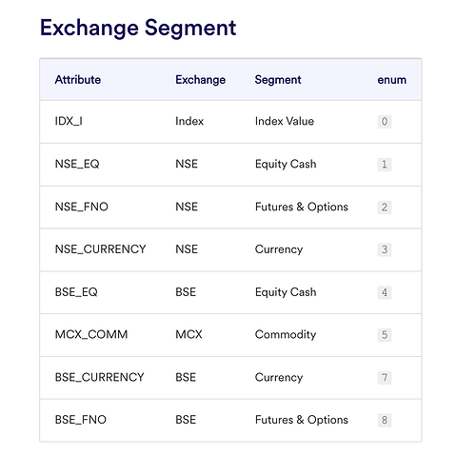Select the Attribute column header
The height and width of the screenshot is (476, 476).
coord(78,80)
